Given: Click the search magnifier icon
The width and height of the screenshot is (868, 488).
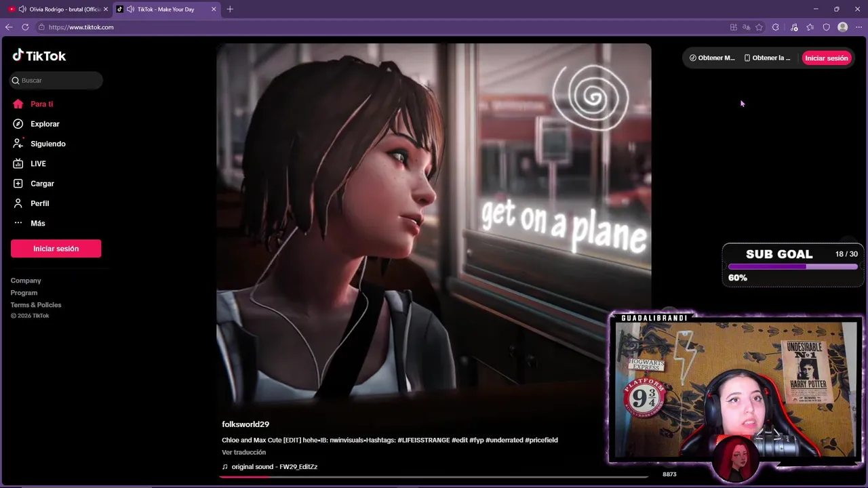Looking at the screenshot, I should pyautogui.click(x=16, y=80).
